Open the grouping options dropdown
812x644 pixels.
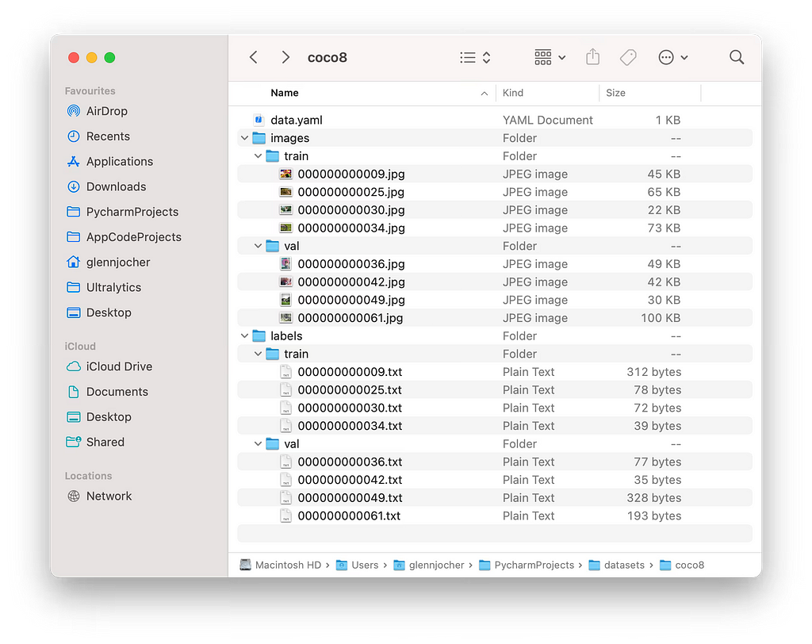(550, 57)
